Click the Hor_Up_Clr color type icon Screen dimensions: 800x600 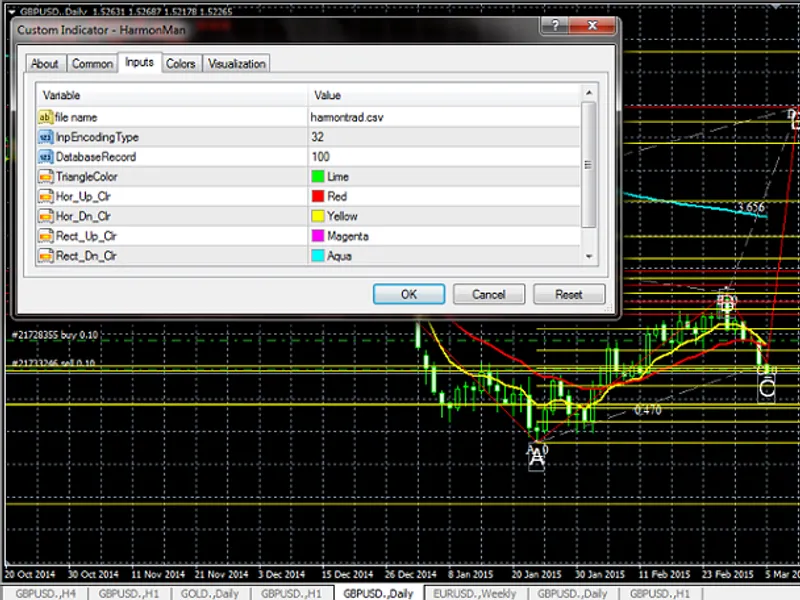(x=45, y=196)
